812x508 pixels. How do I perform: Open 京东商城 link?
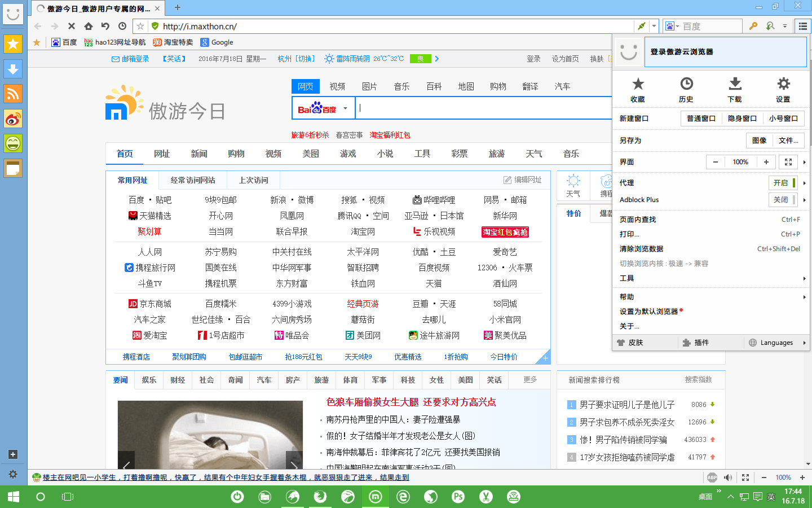point(150,304)
